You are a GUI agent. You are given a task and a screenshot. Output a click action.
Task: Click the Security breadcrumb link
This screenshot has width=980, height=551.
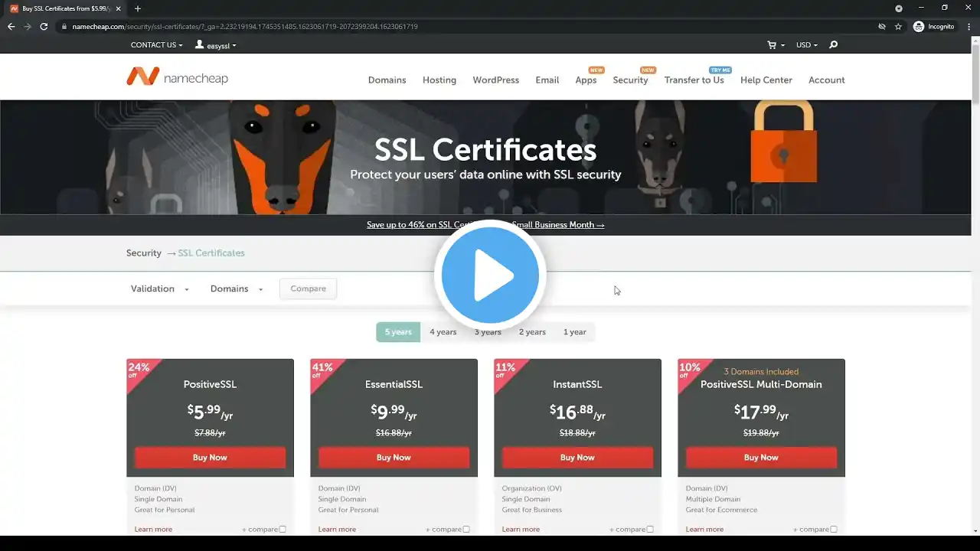click(144, 253)
